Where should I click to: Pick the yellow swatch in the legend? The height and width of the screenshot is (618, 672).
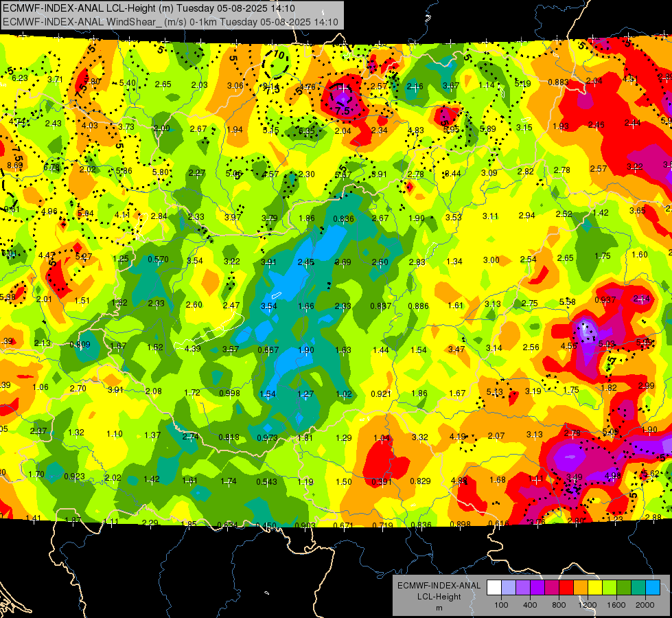coord(595,587)
